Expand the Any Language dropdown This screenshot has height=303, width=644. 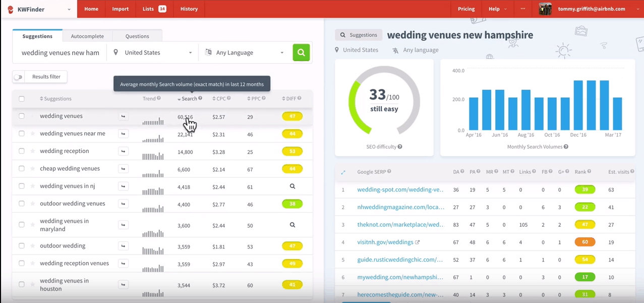[245, 53]
